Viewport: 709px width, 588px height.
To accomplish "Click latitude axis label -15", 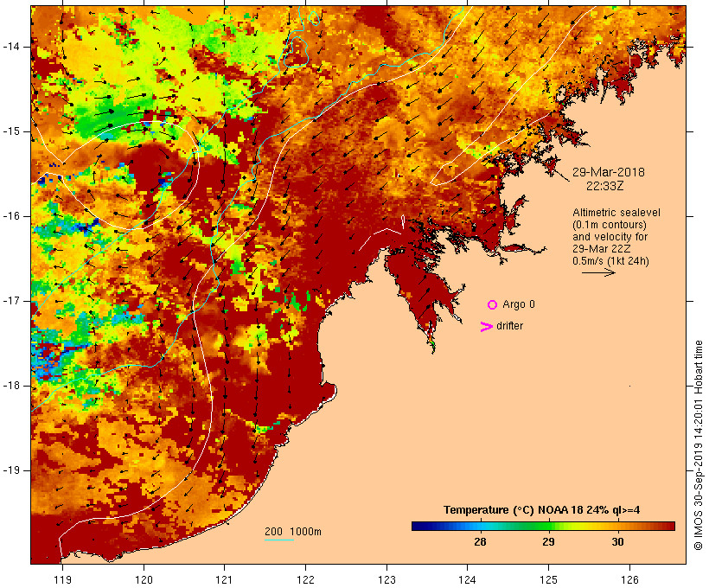I will [11, 131].
